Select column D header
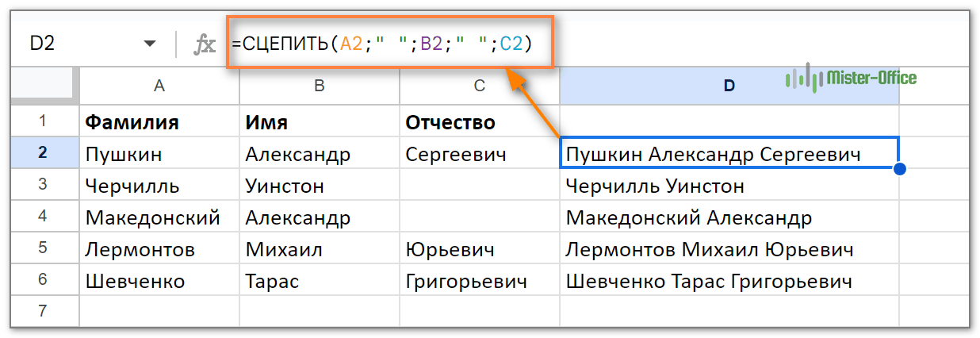 [x=729, y=86]
